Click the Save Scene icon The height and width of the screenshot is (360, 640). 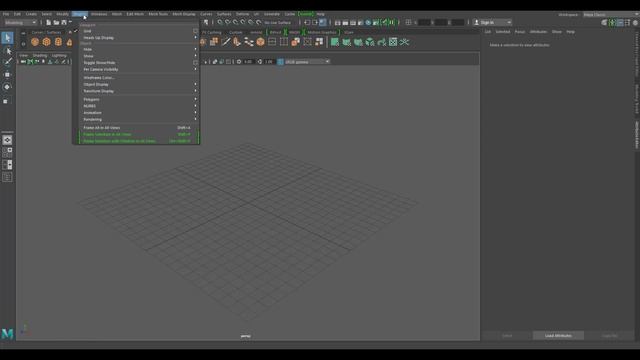[x=64, y=22]
